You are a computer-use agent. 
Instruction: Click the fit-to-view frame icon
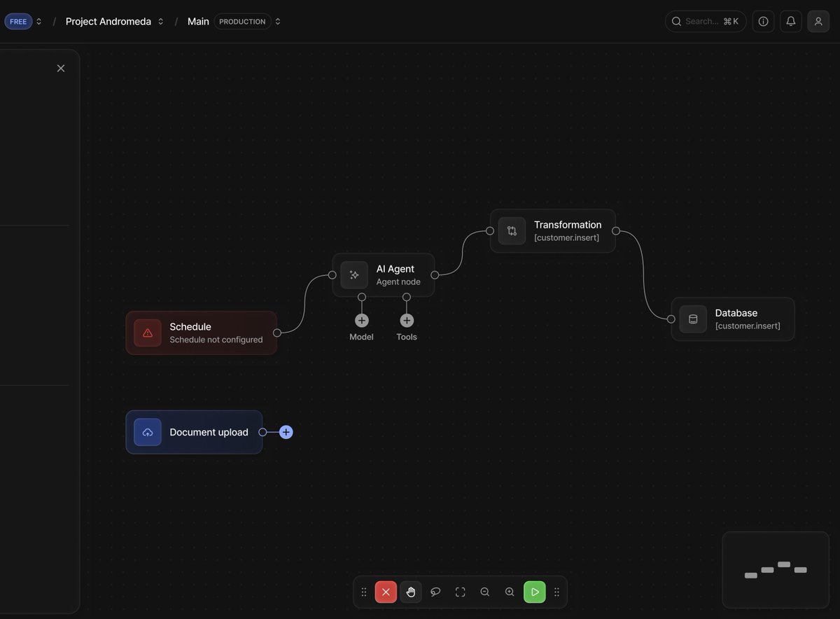(460, 592)
